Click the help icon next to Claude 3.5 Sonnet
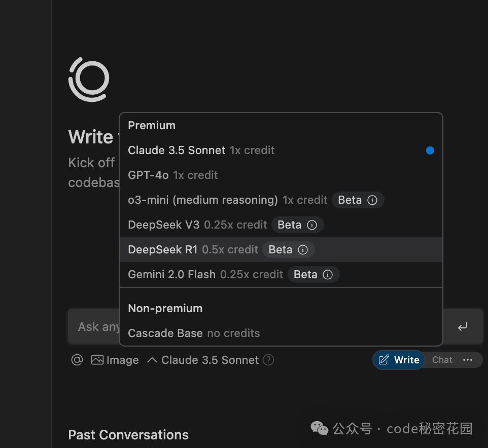488x448 pixels. click(269, 360)
